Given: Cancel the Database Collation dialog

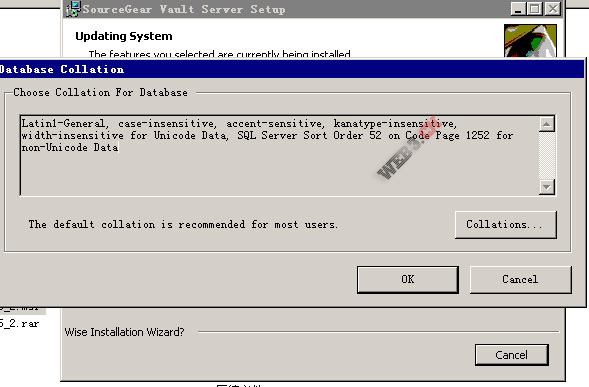Looking at the screenshot, I should (x=521, y=280).
